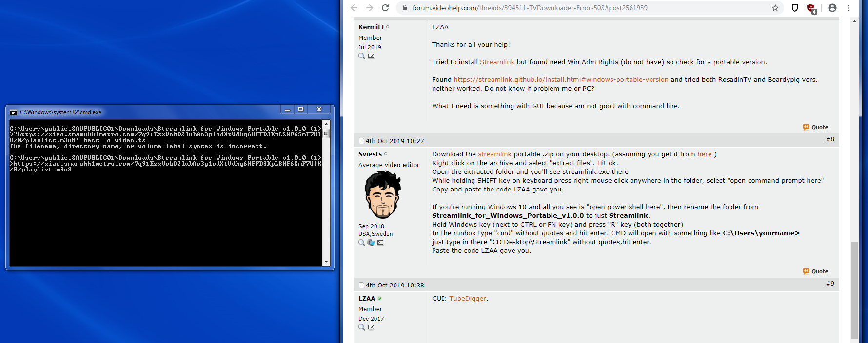Click post icon beside 4th Oct 10:38

point(362,286)
